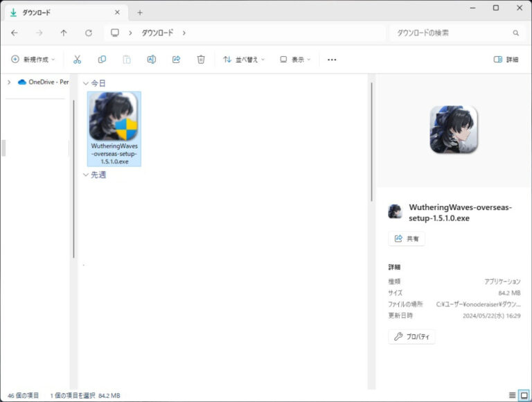Viewport: 532px width, 402px height.
Task: Navigate back with the left arrow
Action: [15, 33]
